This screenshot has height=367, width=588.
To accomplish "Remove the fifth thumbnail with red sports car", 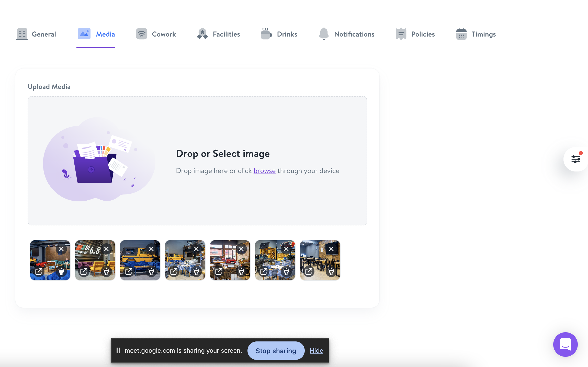I will [241, 249].
